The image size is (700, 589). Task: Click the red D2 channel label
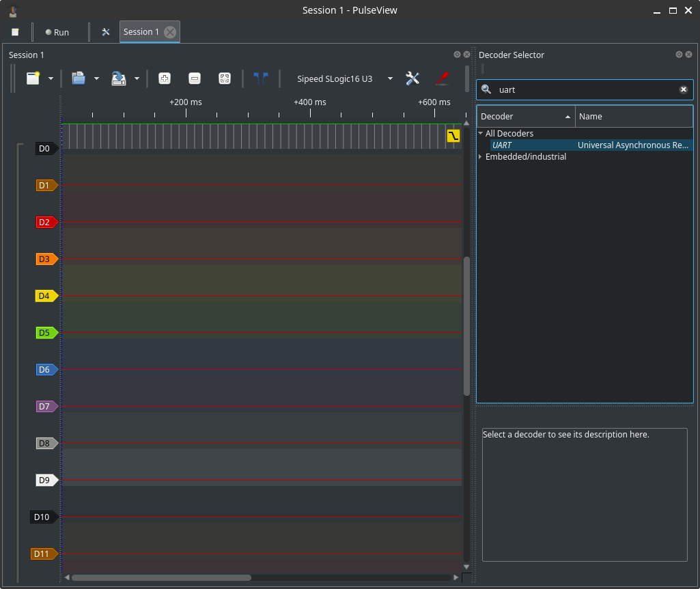pos(44,222)
